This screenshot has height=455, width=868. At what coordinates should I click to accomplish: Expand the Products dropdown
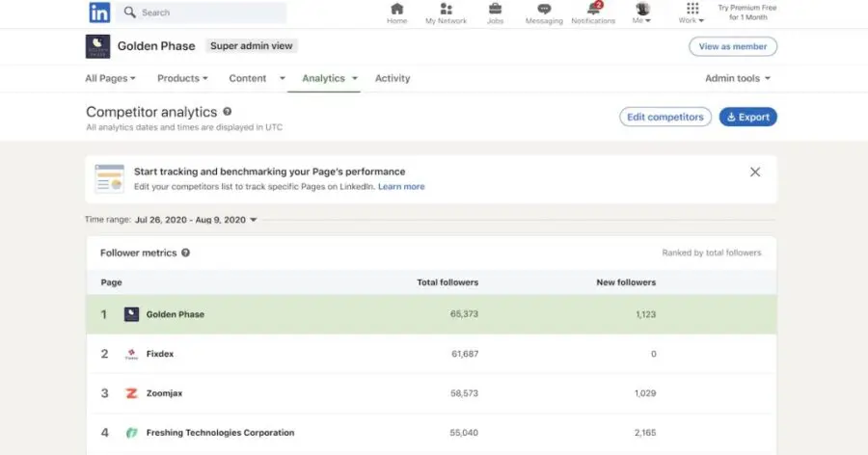[x=182, y=78]
